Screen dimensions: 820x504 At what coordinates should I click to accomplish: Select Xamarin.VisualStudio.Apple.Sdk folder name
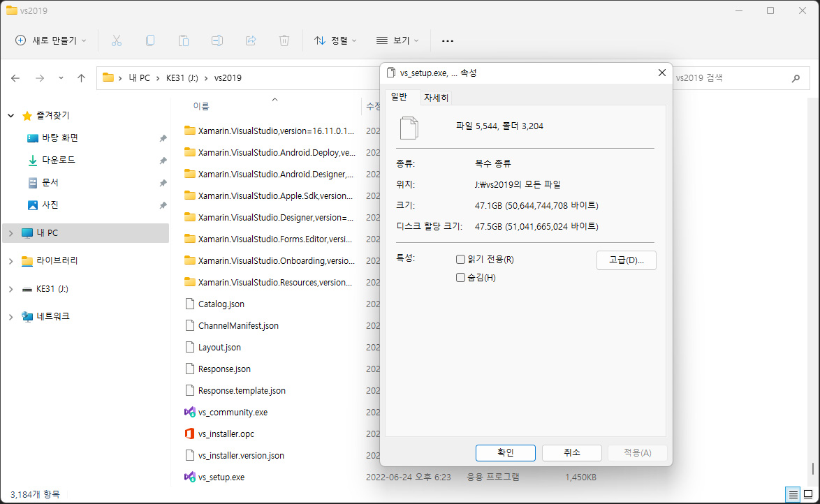pyautogui.click(x=276, y=195)
